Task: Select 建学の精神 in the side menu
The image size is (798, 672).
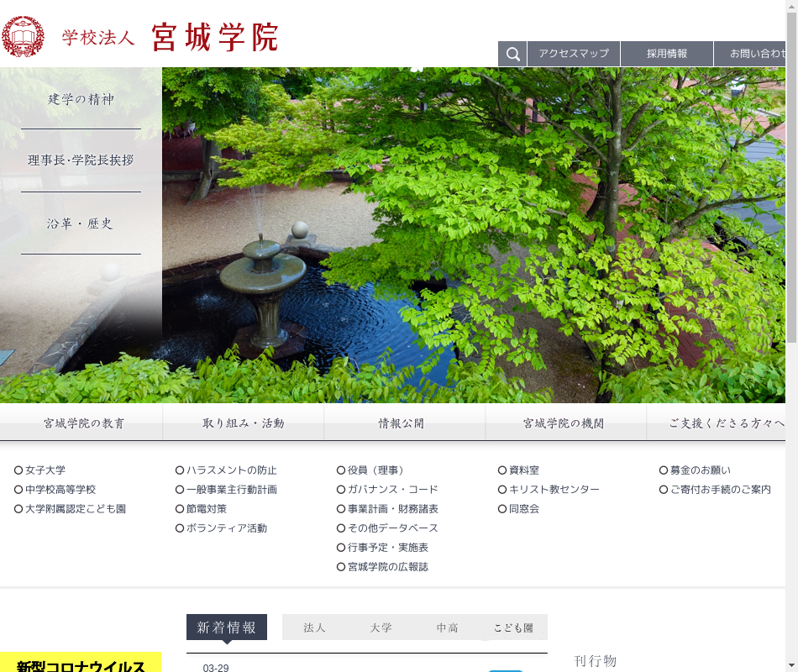Action: click(x=81, y=99)
